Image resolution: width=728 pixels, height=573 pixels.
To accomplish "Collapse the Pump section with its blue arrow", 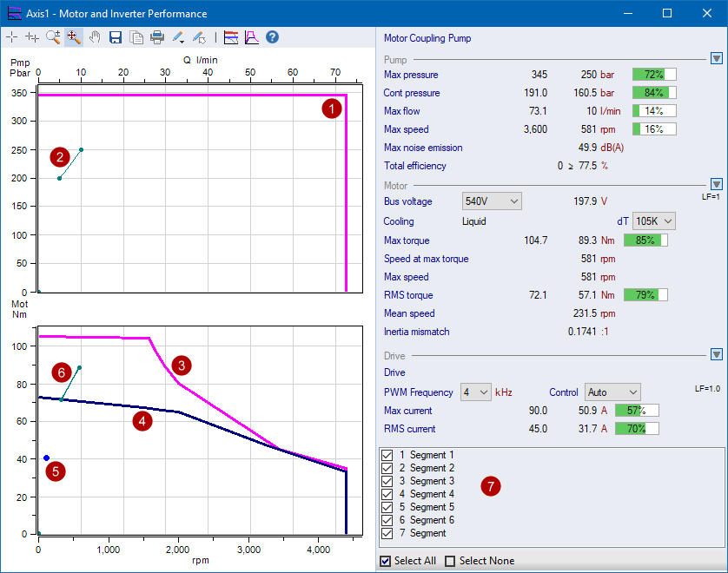I will (717, 58).
